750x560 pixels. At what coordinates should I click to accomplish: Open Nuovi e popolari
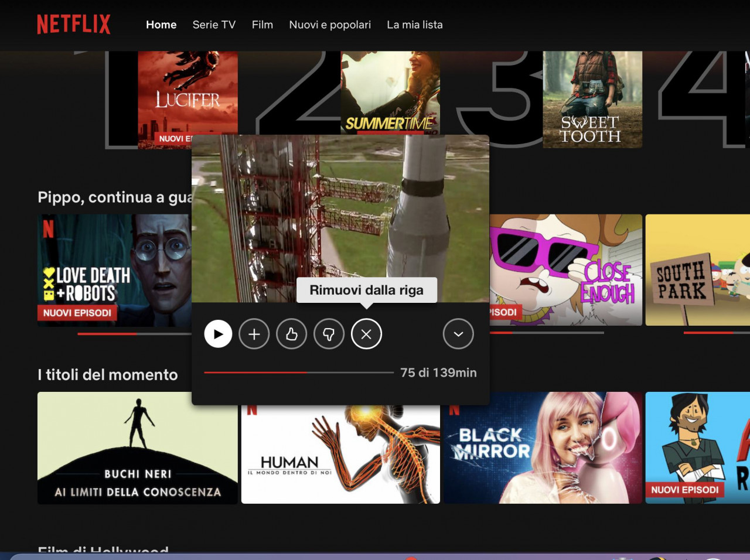pyautogui.click(x=330, y=25)
